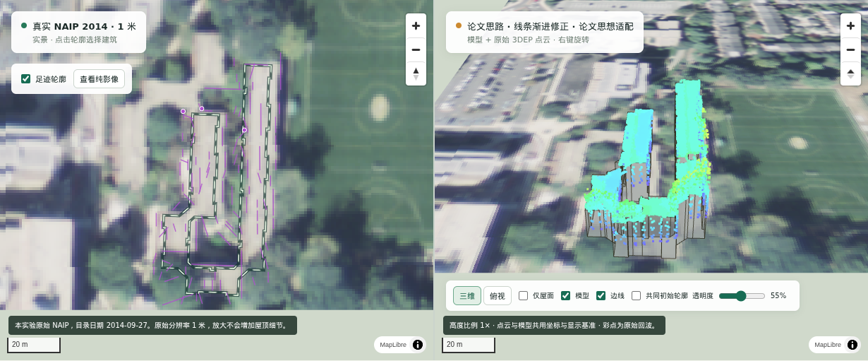868x361 pixels.
Task: Click the 20 m scale bar on right map
Action: 469,345
